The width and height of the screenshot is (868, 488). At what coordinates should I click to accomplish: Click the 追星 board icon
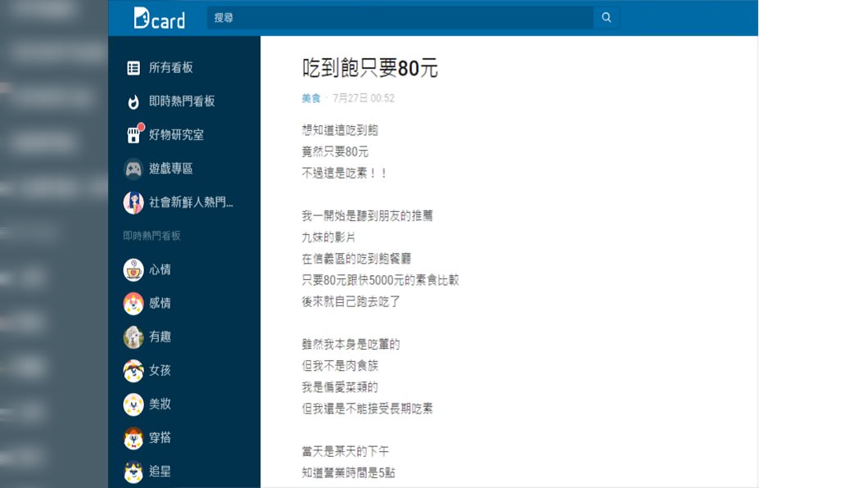pyautogui.click(x=133, y=472)
